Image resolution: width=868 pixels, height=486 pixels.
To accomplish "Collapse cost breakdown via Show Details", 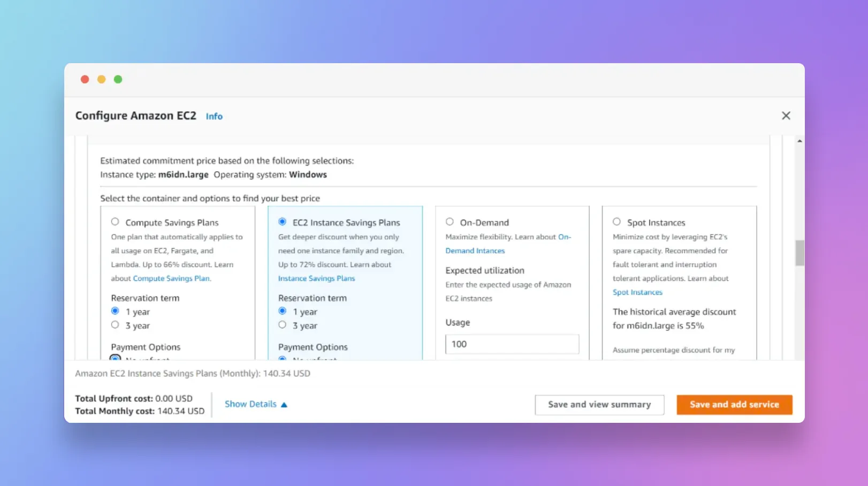I will click(x=256, y=404).
